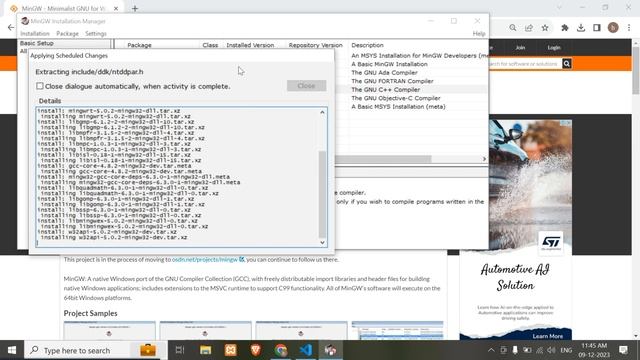Show hidden system tray icons
640x360 pixels.
[x=491, y=350]
